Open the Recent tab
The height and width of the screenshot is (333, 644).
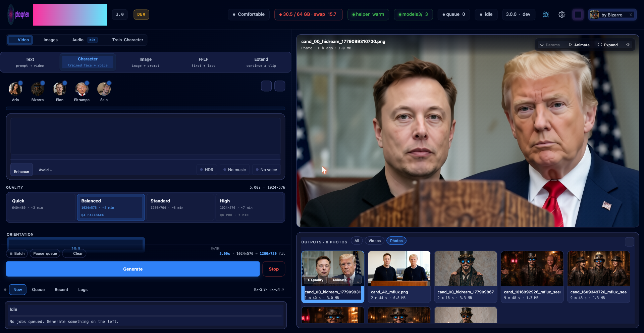(61, 290)
